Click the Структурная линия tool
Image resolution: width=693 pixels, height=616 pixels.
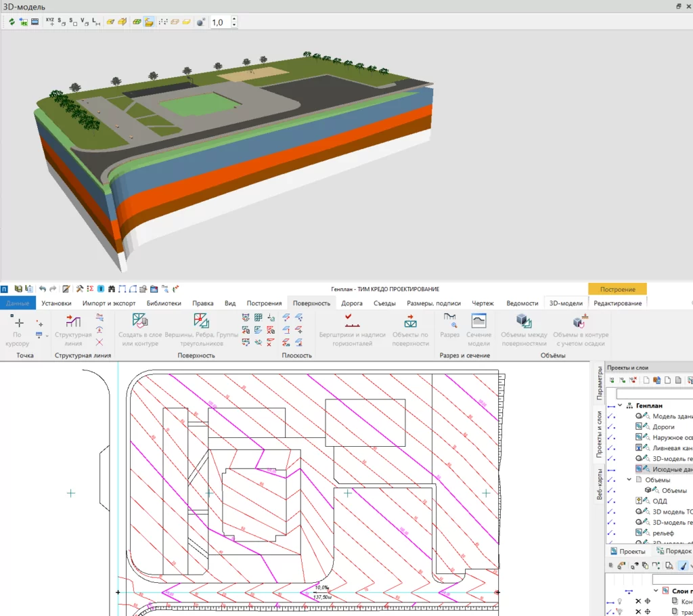[x=73, y=331]
